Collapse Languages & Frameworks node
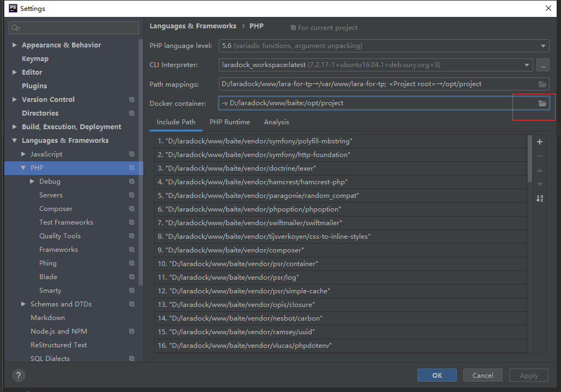Screen dimensions: 561x392 click(14, 141)
